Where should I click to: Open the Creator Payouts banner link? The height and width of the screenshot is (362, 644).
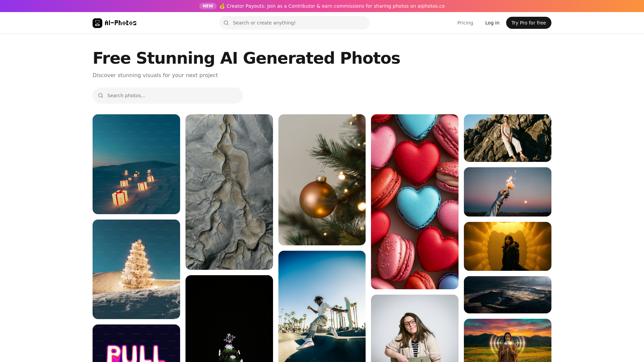(x=335, y=6)
